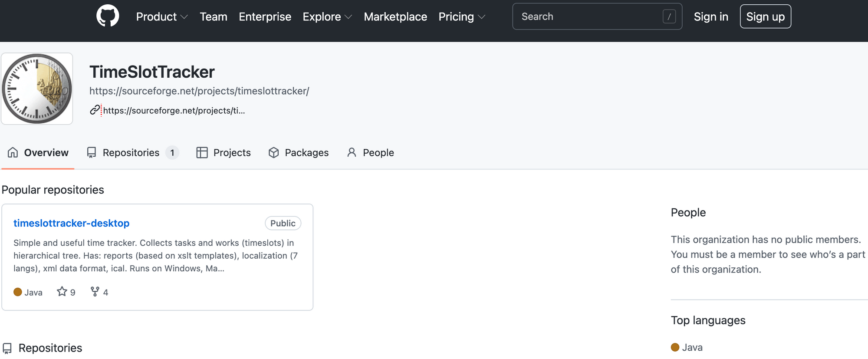Click the star icon showing 9 stars

click(62, 291)
